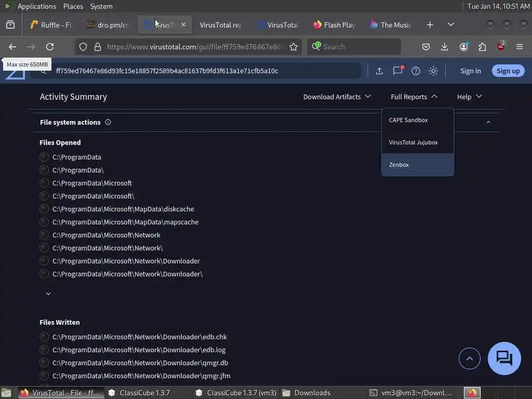Select the circle beside MapData\mapscache path
The image size is (532, 399).
(44, 222)
